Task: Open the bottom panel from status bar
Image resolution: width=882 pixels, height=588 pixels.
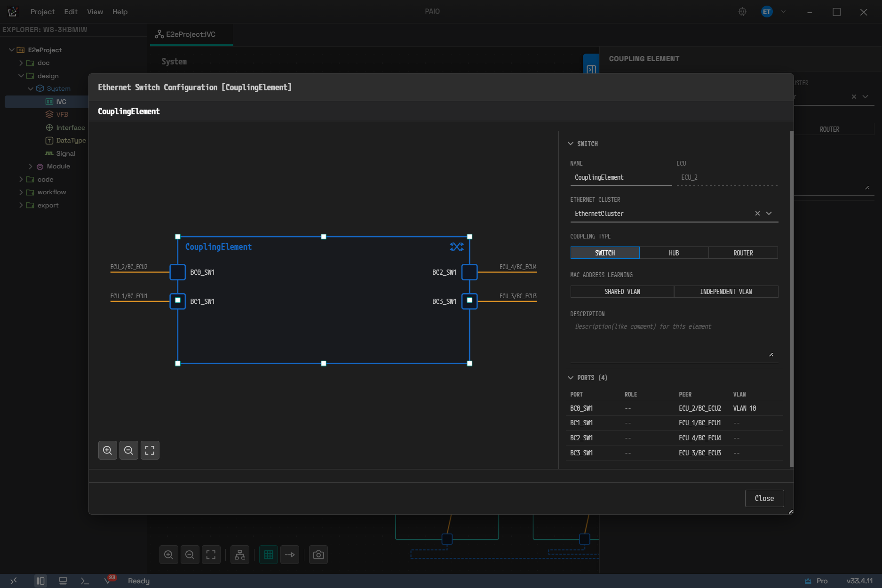Action: point(63,581)
